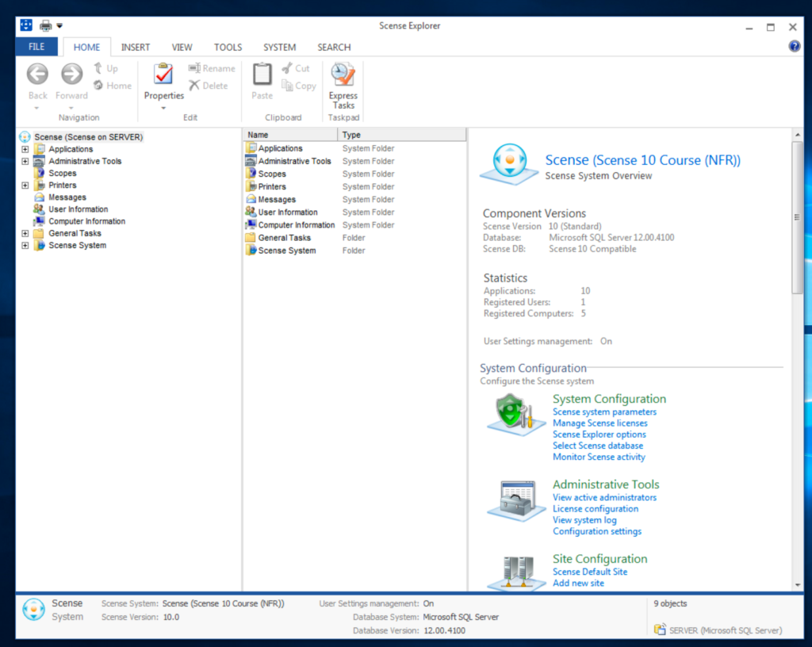Select User Information in the tree
The height and width of the screenshot is (647, 812).
(x=79, y=209)
